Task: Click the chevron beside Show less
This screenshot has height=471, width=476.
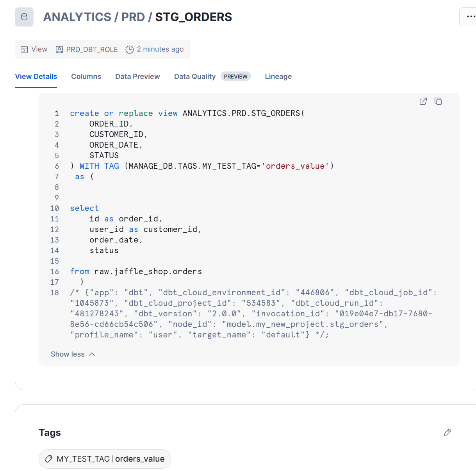Action: pyautogui.click(x=92, y=354)
